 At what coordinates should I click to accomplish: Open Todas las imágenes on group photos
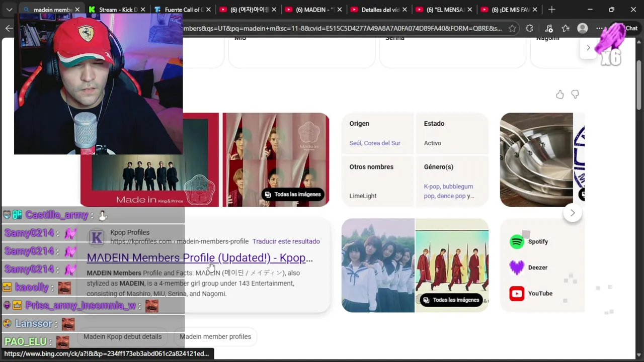451,300
